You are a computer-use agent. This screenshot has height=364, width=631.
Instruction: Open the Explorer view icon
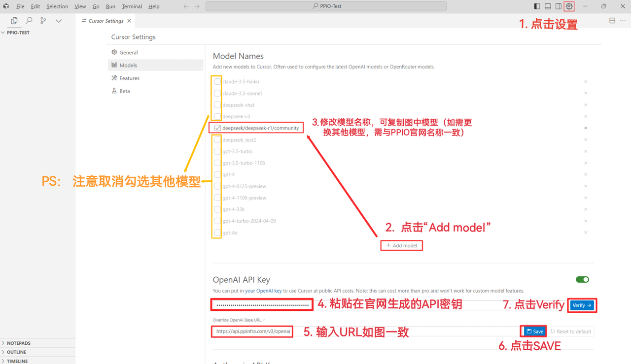(14, 21)
